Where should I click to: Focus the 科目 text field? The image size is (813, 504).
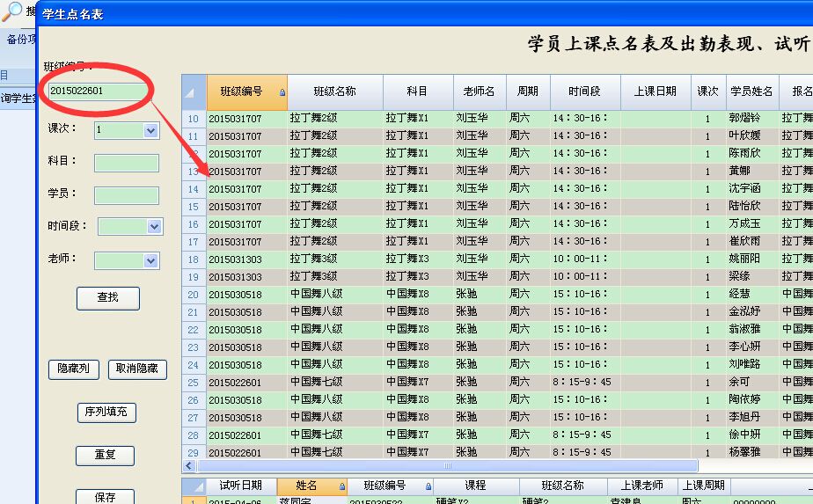point(126,163)
